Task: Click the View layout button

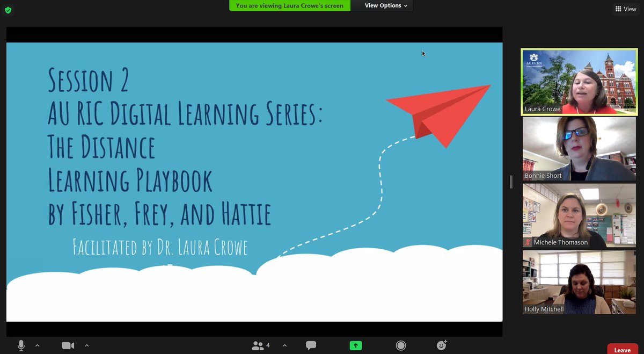Action: pyautogui.click(x=626, y=9)
